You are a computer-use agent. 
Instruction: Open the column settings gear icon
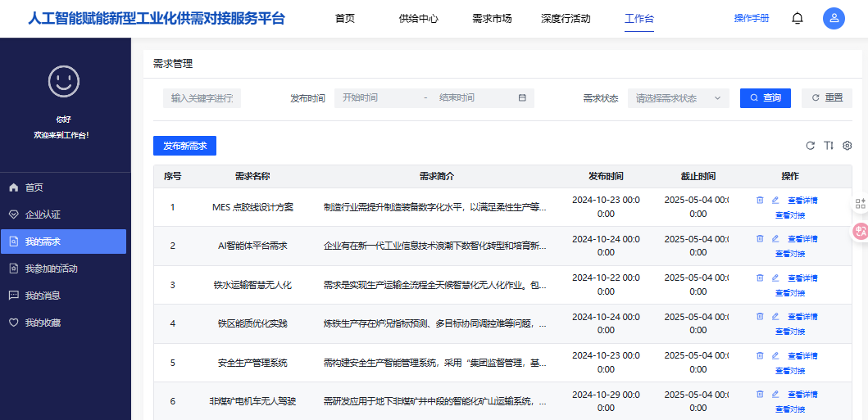847,146
